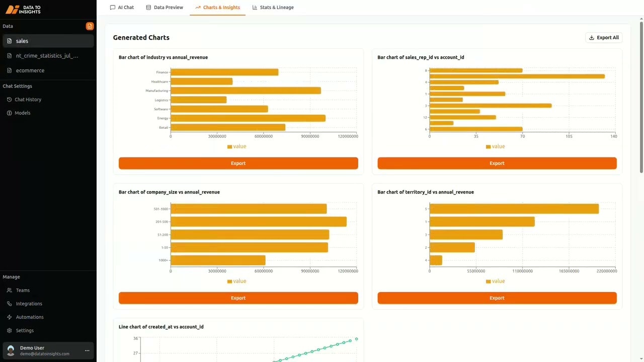The height and width of the screenshot is (362, 644).
Task: Toggle value legend under company_size chart
Action: coord(236,281)
